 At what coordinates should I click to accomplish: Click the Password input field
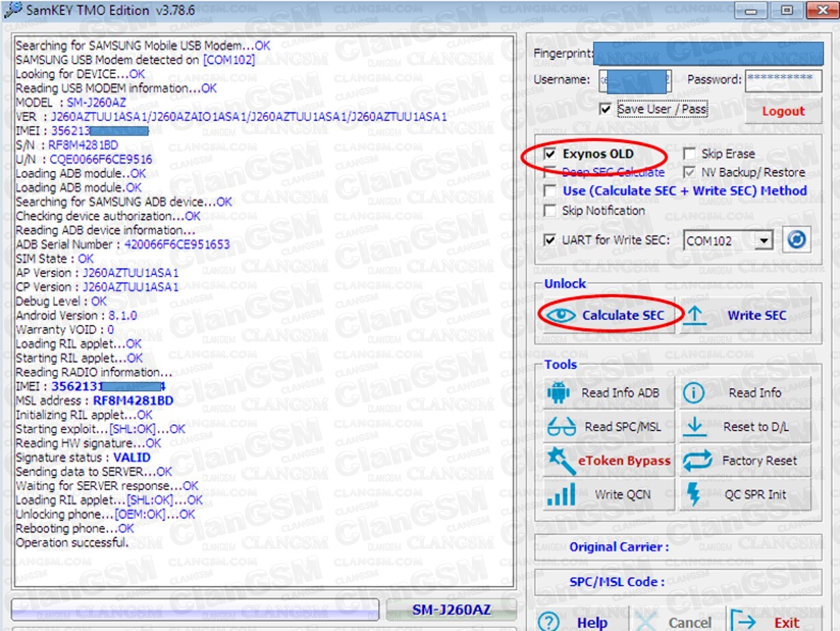[783, 81]
